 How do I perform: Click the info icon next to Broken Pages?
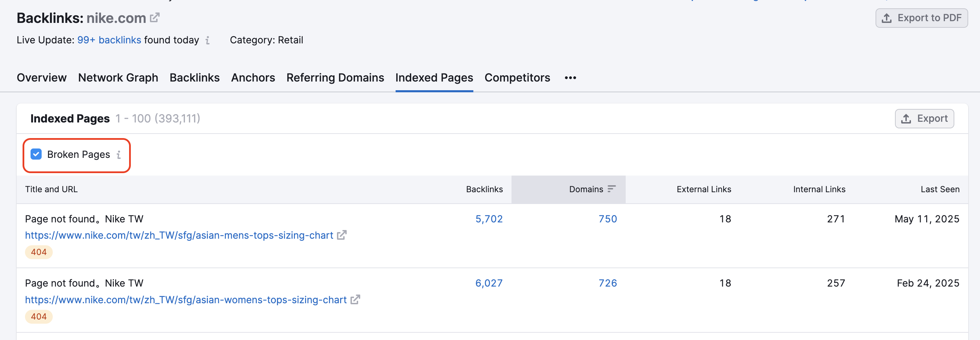coord(120,155)
